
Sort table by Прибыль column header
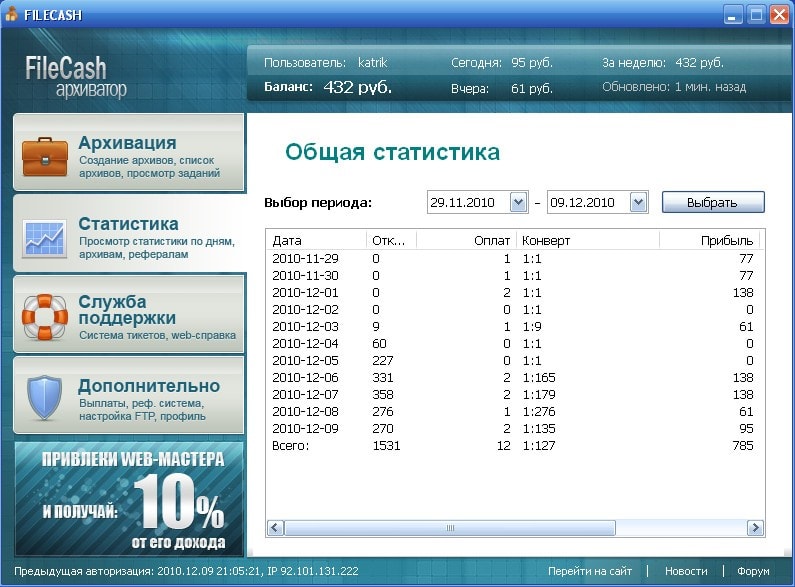tap(708, 241)
